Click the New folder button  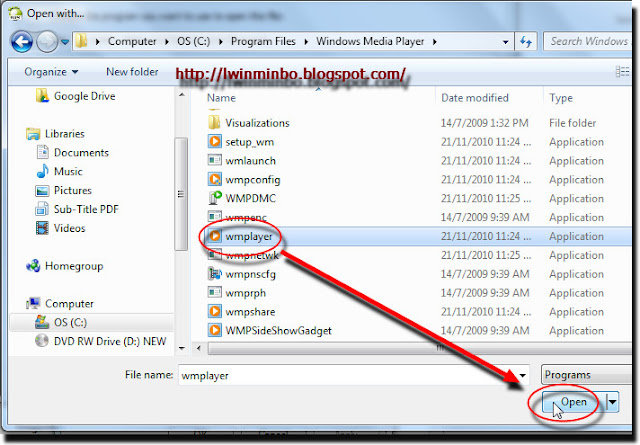coord(132,72)
